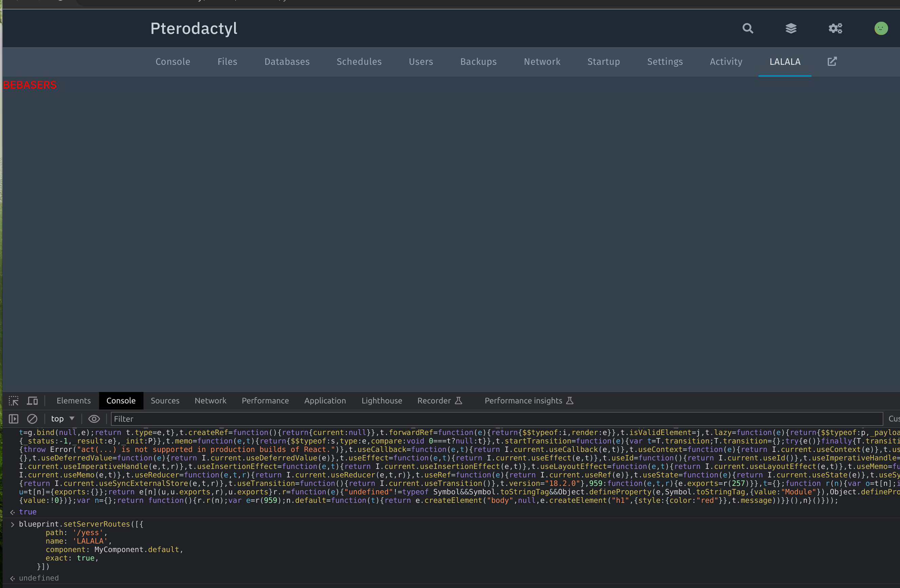Click the name: 'LALALA' code line

pyautogui.click(x=79, y=541)
